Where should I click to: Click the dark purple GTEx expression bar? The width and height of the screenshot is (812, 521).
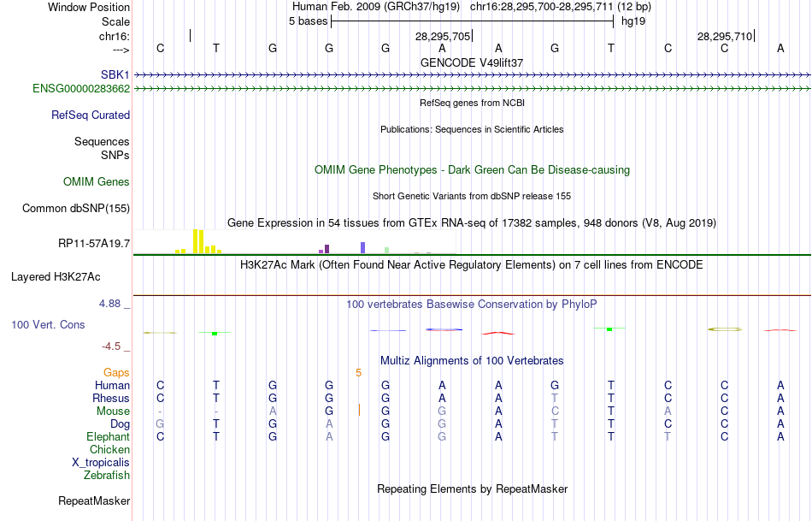pyautogui.click(x=327, y=249)
